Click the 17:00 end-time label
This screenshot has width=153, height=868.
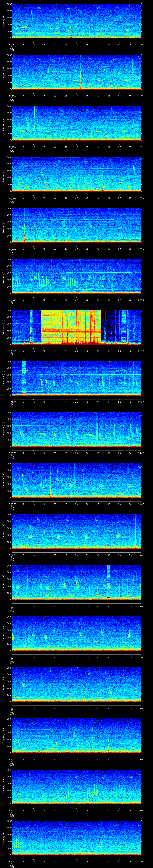(141, 147)
